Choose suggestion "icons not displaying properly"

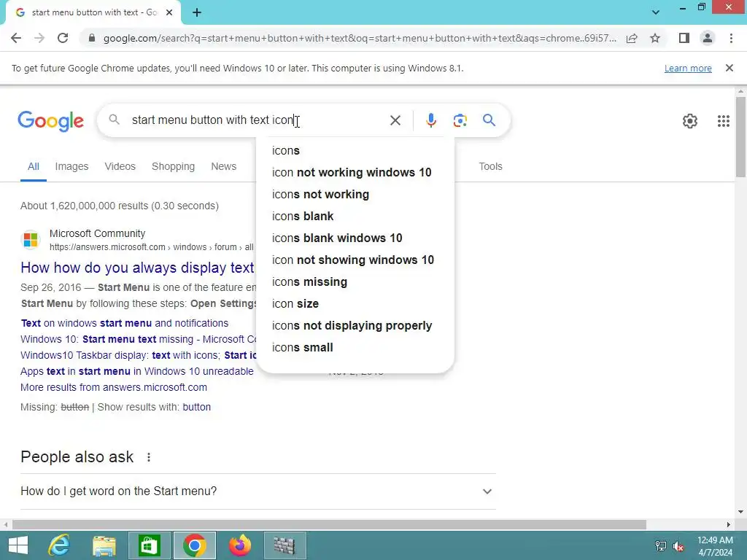point(355,326)
